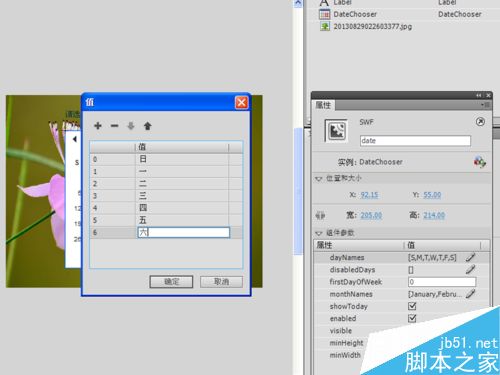This screenshot has width=500, height=375.
Task: Open the properties panel options menu
Action: point(485,105)
